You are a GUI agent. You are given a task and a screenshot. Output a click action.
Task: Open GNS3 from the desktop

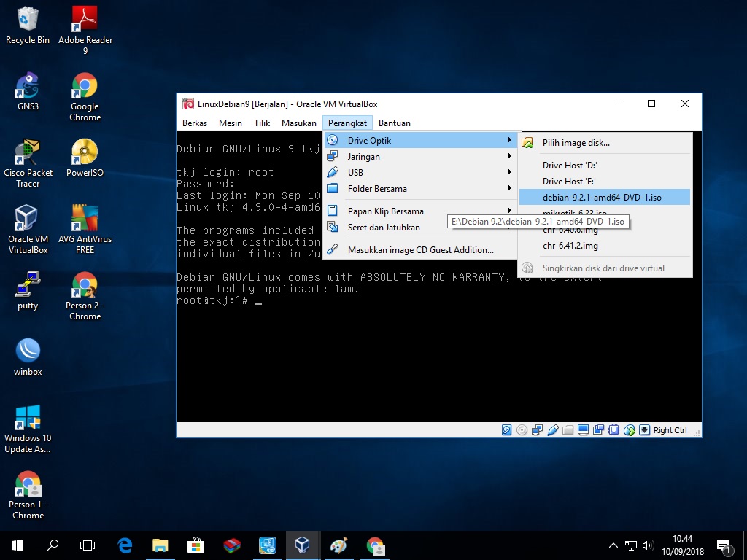click(x=27, y=86)
